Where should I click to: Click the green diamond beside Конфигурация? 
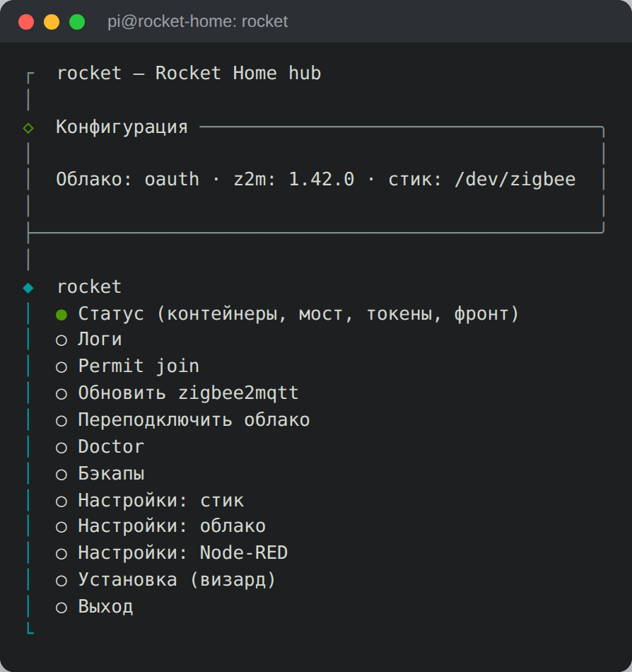click(28, 128)
